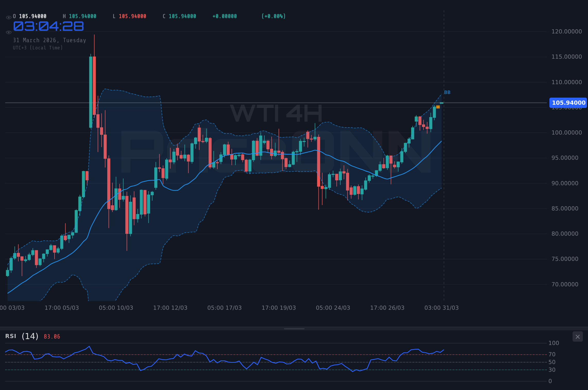This screenshot has width=588, height=390.
Task: Click the BB Bollinger Bands label near latest candle
Action: tap(447, 92)
